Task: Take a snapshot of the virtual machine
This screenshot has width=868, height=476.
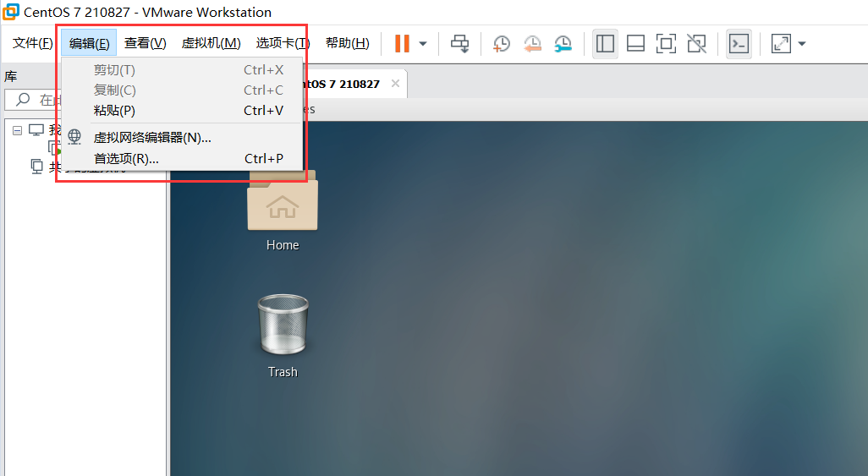Action: click(502, 44)
